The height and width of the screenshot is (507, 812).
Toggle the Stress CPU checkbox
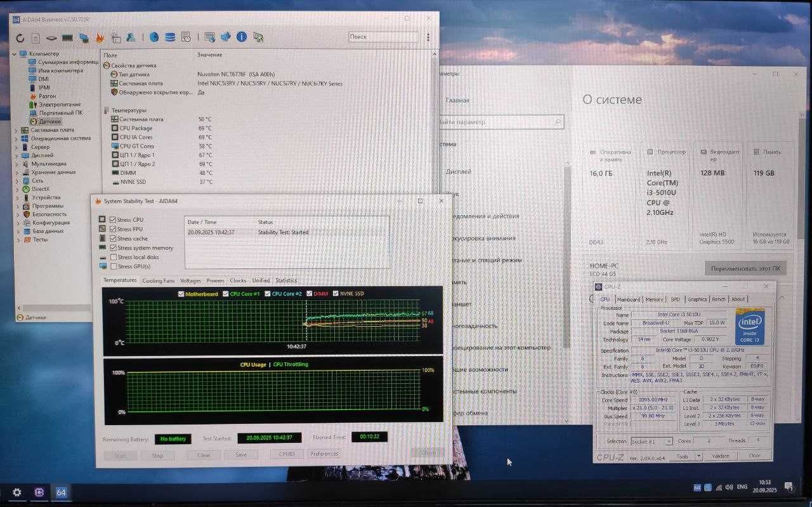pyautogui.click(x=113, y=220)
